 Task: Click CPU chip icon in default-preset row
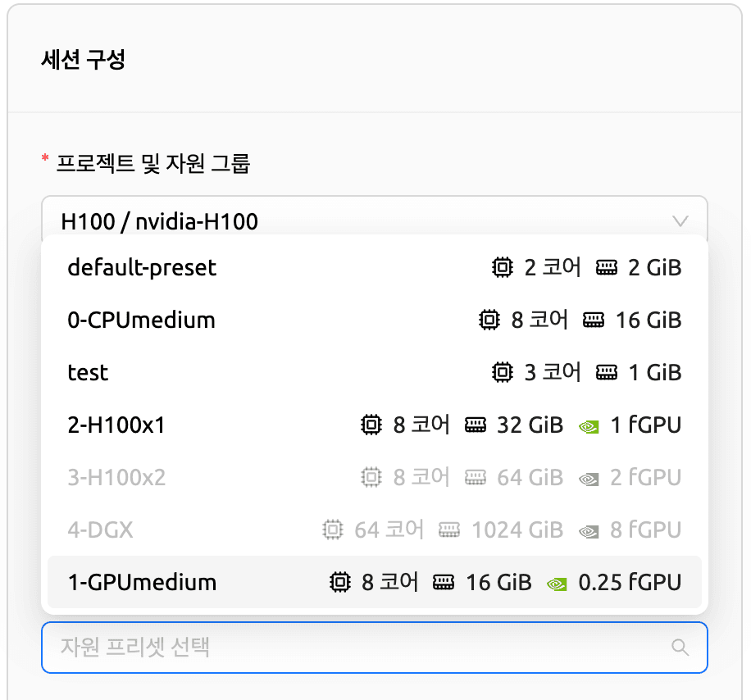coord(501,267)
